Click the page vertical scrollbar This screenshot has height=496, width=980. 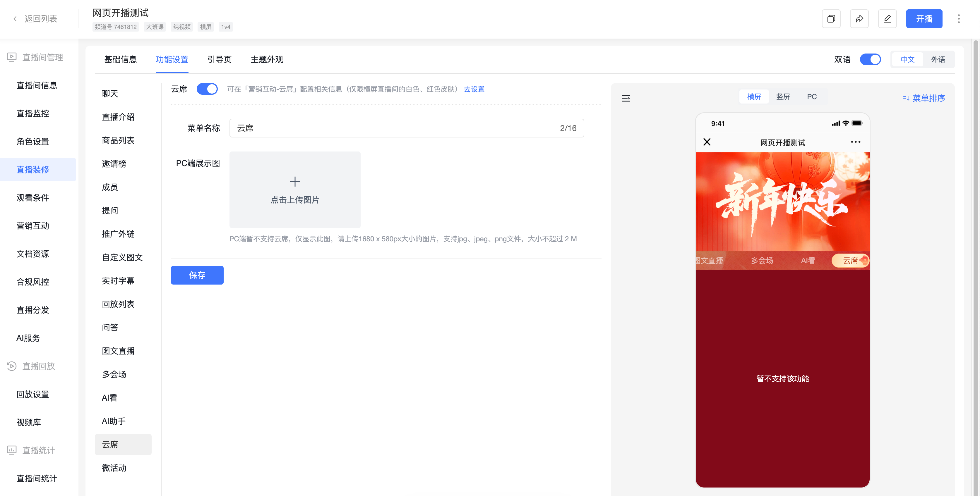[x=976, y=266]
